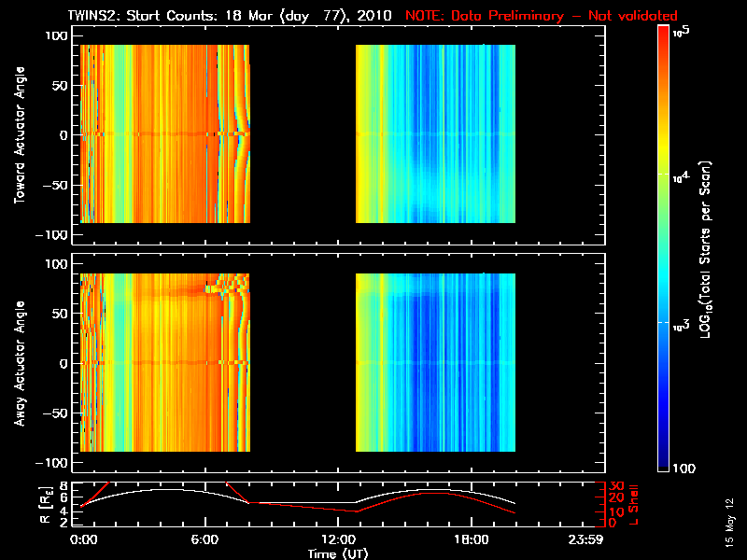Click the orange data block in Toward panel
The height and width of the screenshot is (560, 747).
[x=164, y=133]
